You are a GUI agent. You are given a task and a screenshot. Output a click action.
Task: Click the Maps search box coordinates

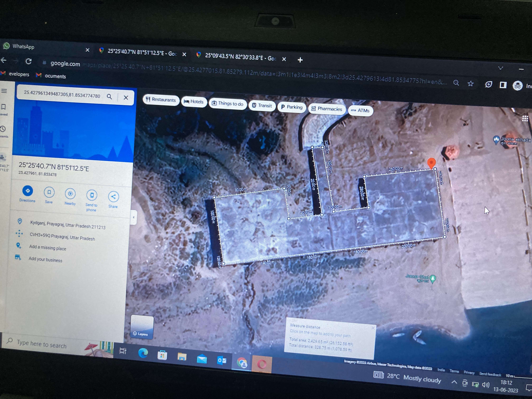(x=62, y=94)
